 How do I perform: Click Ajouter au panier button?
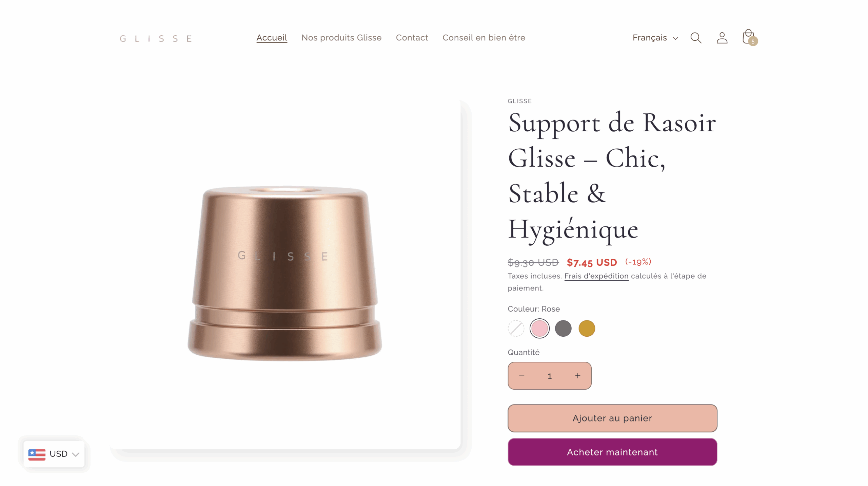[612, 418]
